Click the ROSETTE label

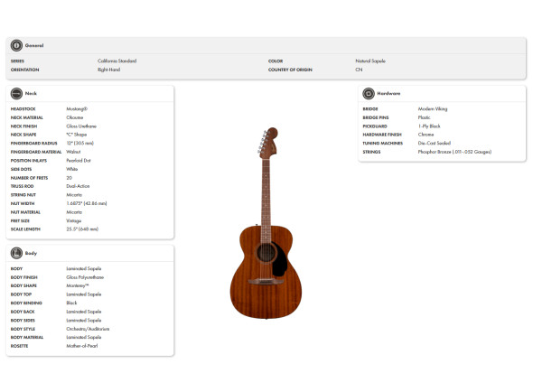pos(19,346)
